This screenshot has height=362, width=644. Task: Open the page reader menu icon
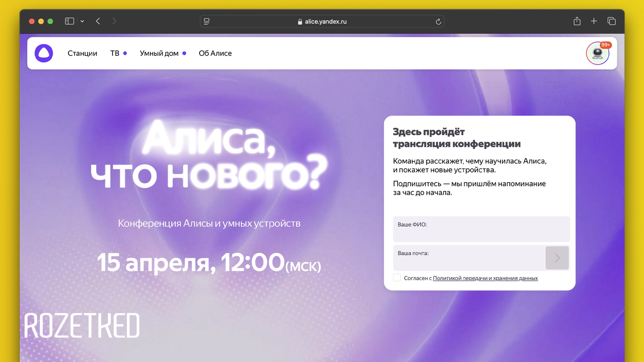[x=207, y=21]
